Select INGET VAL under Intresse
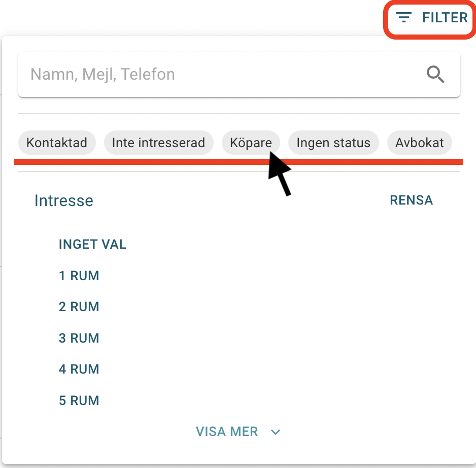Viewport: 476px width, 468px height. (92, 244)
